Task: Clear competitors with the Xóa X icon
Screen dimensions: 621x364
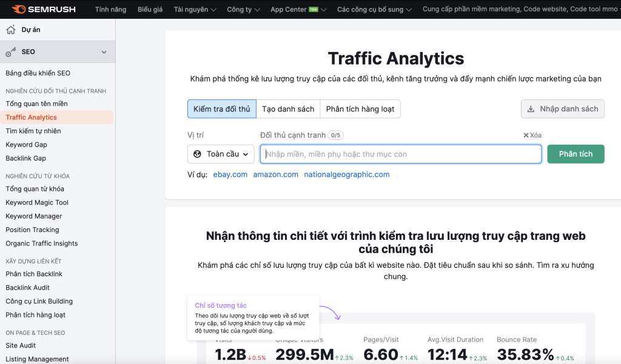Action: coord(526,135)
